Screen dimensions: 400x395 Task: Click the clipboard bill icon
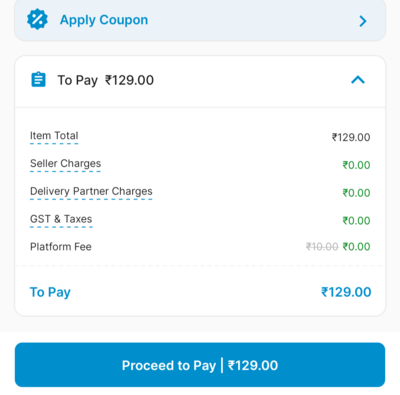(x=38, y=80)
